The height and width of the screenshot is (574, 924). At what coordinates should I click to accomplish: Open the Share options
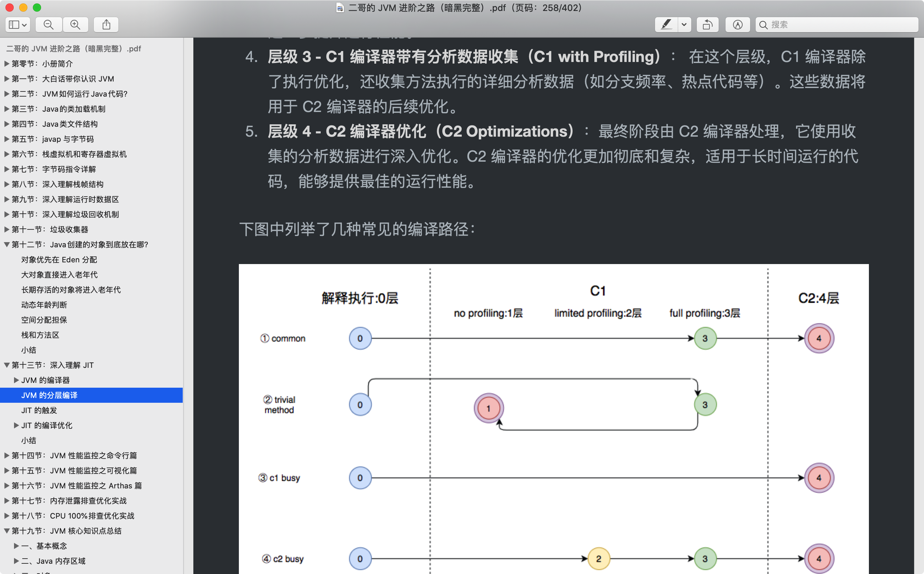(x=106, y=24)
